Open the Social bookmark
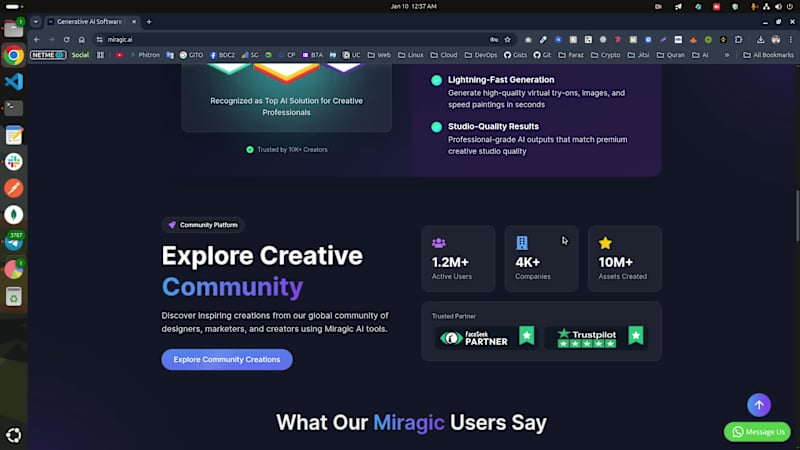This screenshot has width=800, height=450. [x=80, y=55]
